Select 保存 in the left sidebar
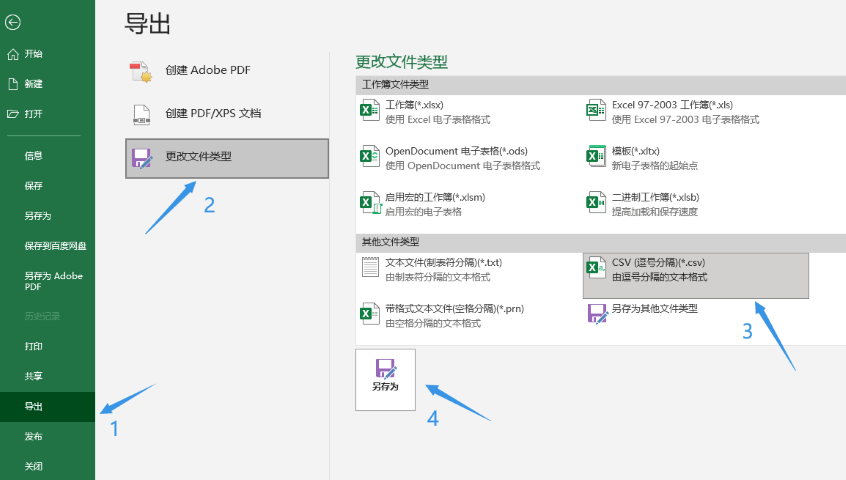Image resolution: width=846 pixels, height=480 pixels. (x=33, y=186)
